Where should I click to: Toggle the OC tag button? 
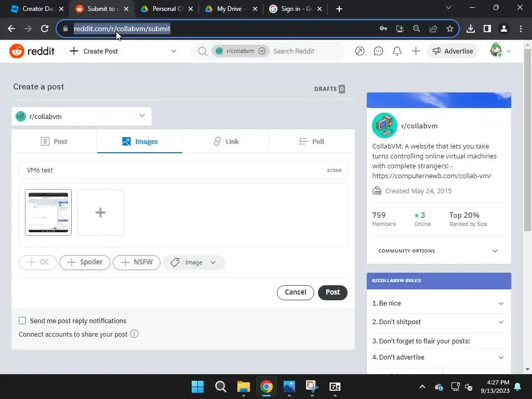tap(37, 262)
